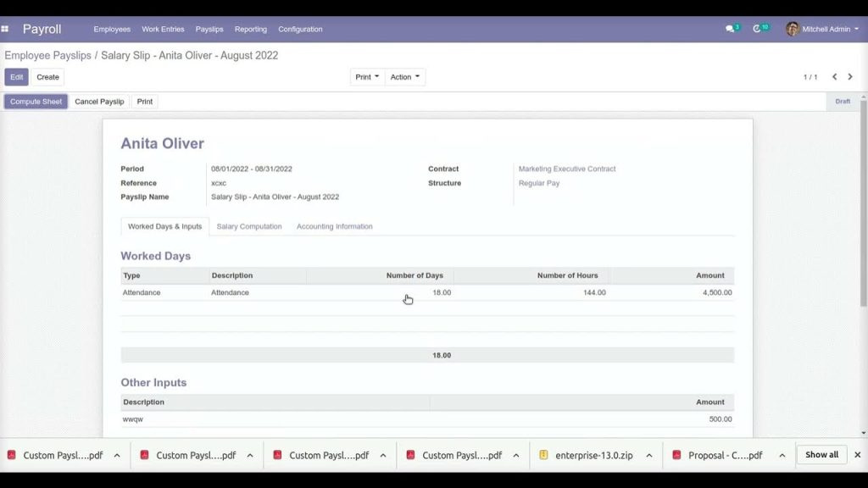Switch to Accounting Information tab
This screenshot has width=868, height=488.
click(334, 226)
